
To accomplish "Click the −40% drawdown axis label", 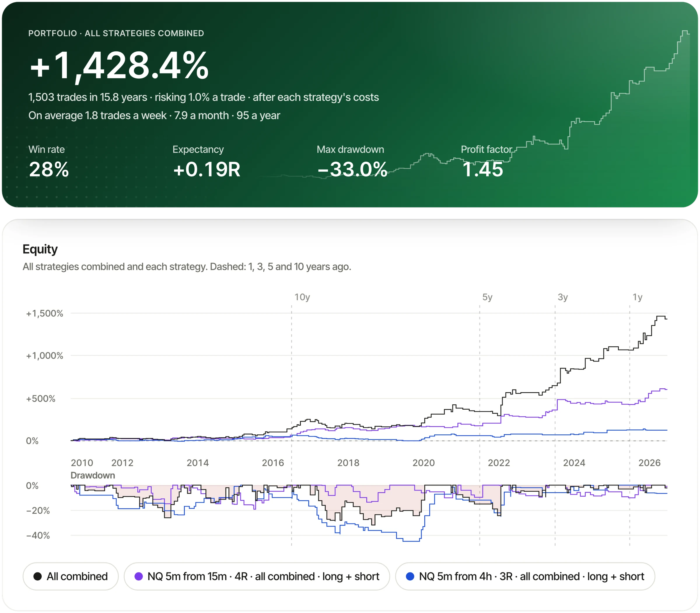I will tap(38, 535).
